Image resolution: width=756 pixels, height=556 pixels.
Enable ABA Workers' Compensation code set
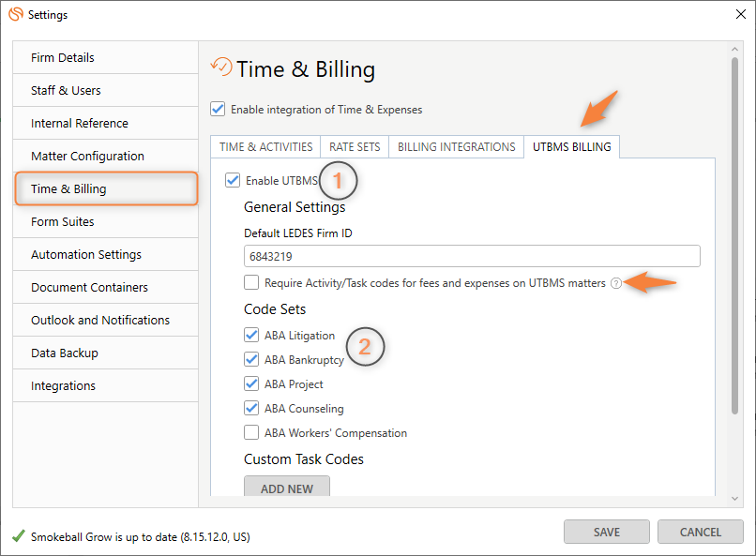[251, 432]
